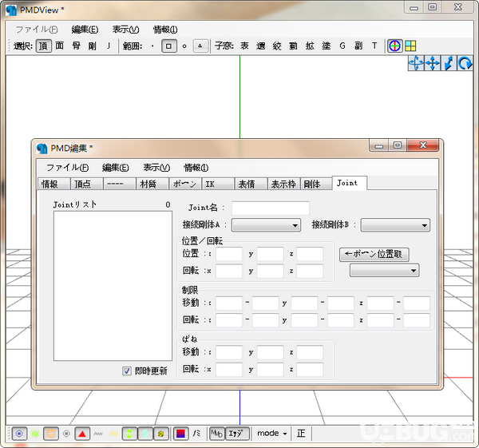Switch to the 材質 tab
Image resolution: width=479 pixels, height=448 pixels.
[x=152, y=184]
